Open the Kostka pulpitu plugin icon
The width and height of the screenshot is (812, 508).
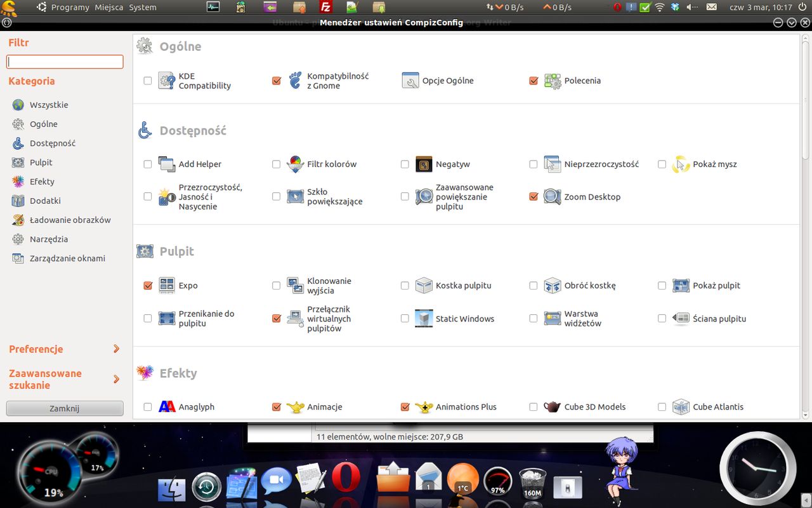(x=424, y=286)
